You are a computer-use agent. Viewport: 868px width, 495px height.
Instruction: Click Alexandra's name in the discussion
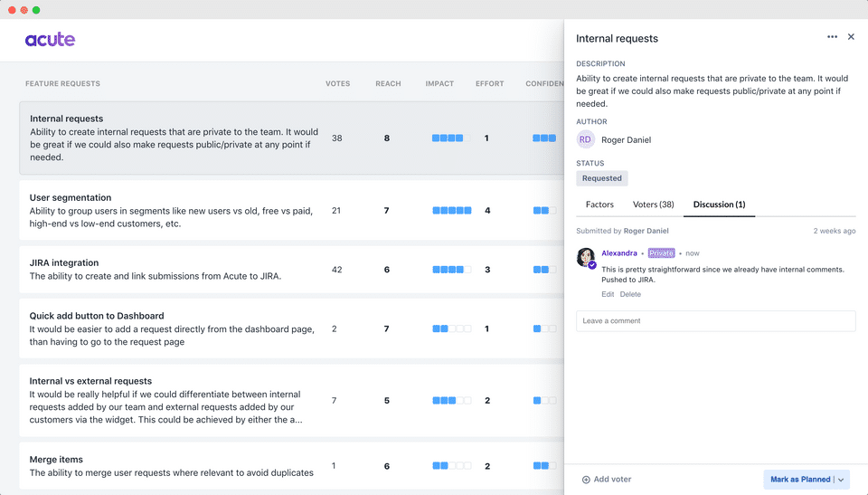618,253
